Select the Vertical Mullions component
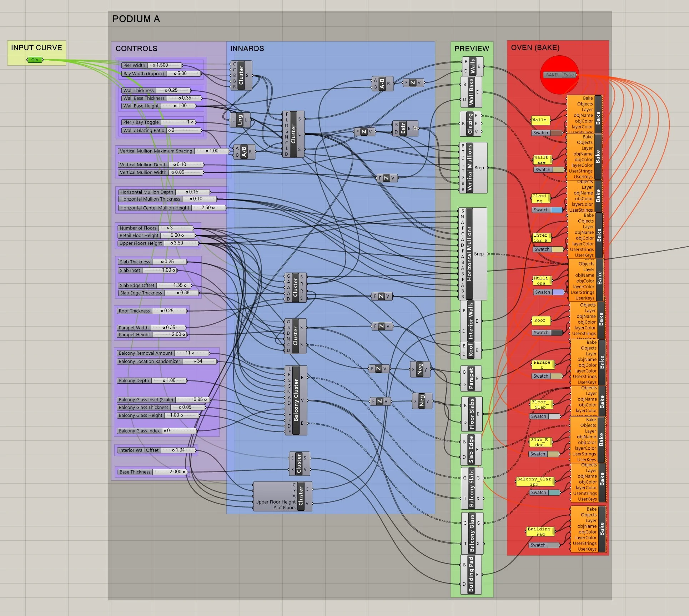Viewport: 689px width, 616px height. click(473, 168)
